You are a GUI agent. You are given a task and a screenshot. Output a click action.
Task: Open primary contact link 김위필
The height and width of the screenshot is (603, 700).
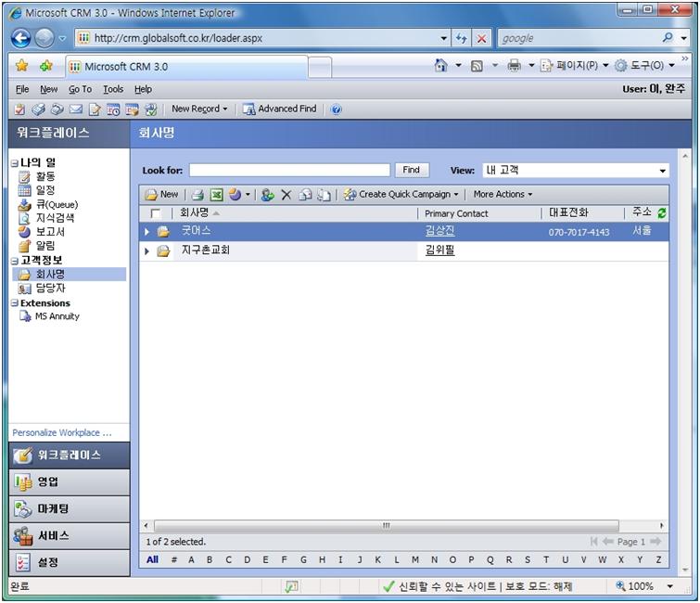(439, 250)
